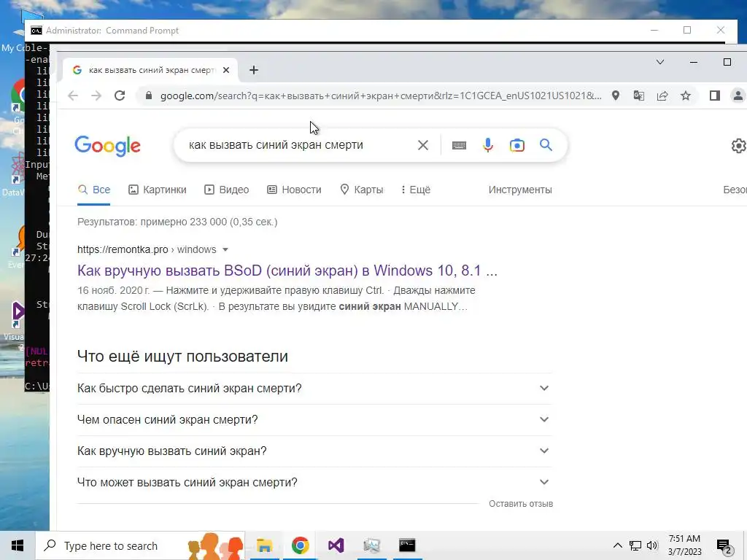Switch to the Видео tab

pos(226,190)
